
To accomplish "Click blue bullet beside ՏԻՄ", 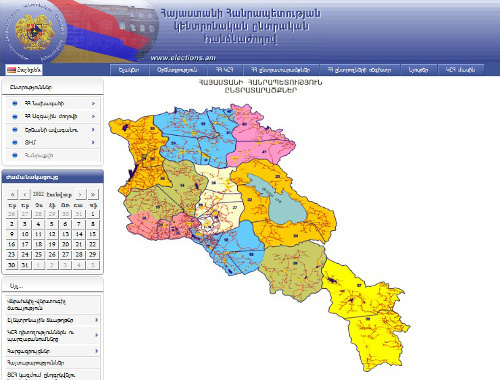I will [15, 142].
